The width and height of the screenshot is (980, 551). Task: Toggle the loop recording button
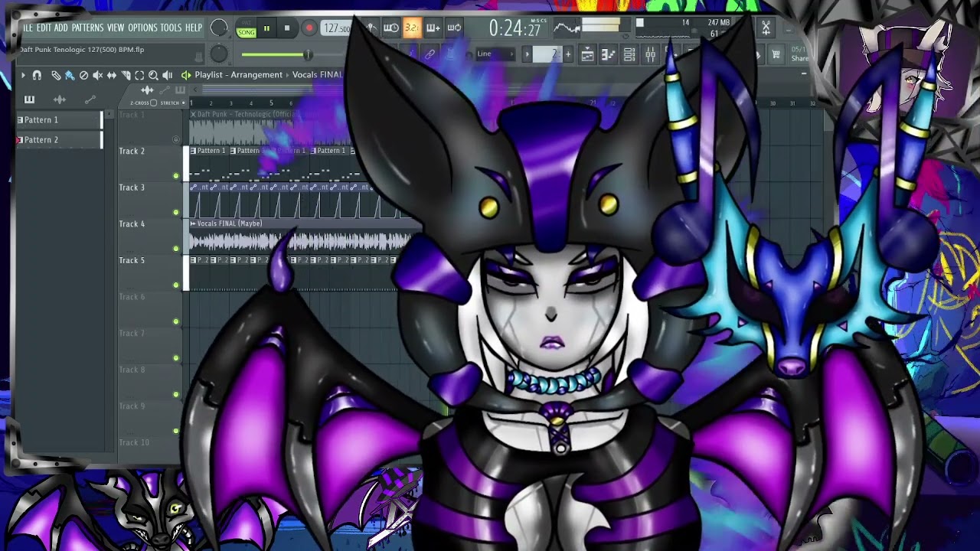point(454,28)
